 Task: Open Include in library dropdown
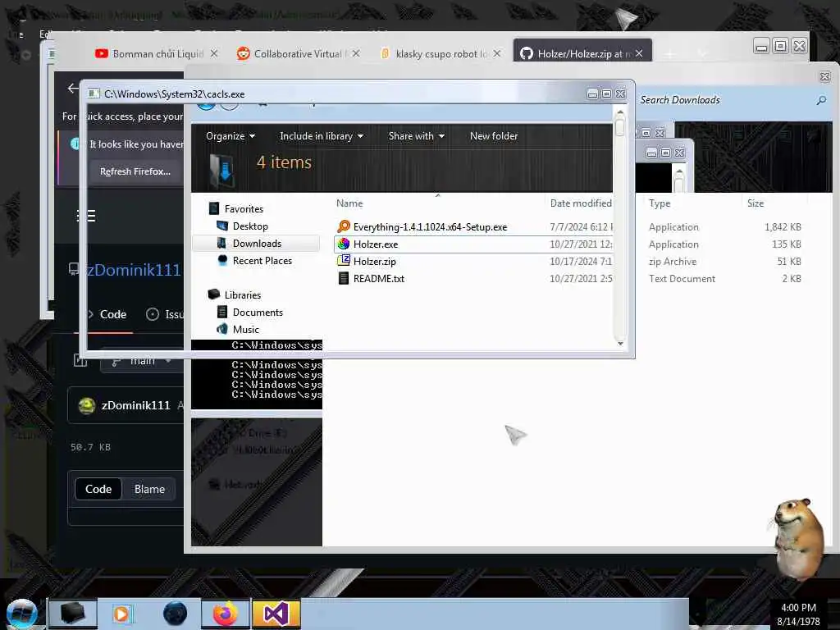point(322,136)
